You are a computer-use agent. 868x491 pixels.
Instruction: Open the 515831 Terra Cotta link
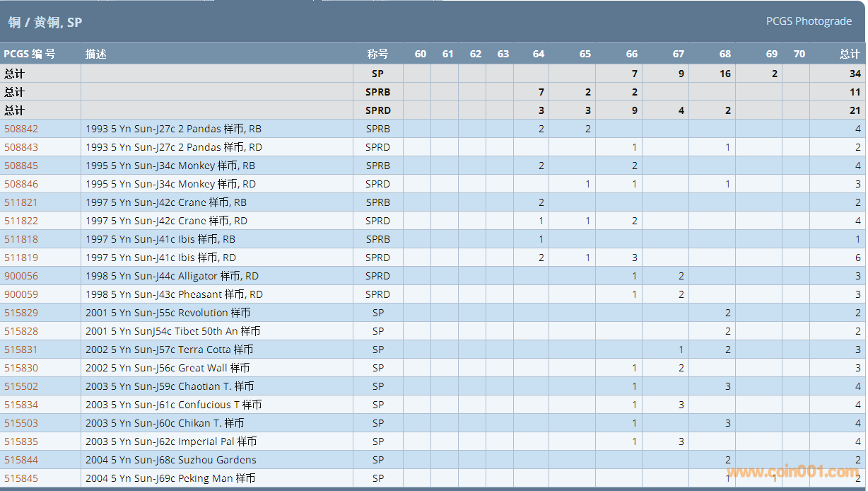click(21, 350)
